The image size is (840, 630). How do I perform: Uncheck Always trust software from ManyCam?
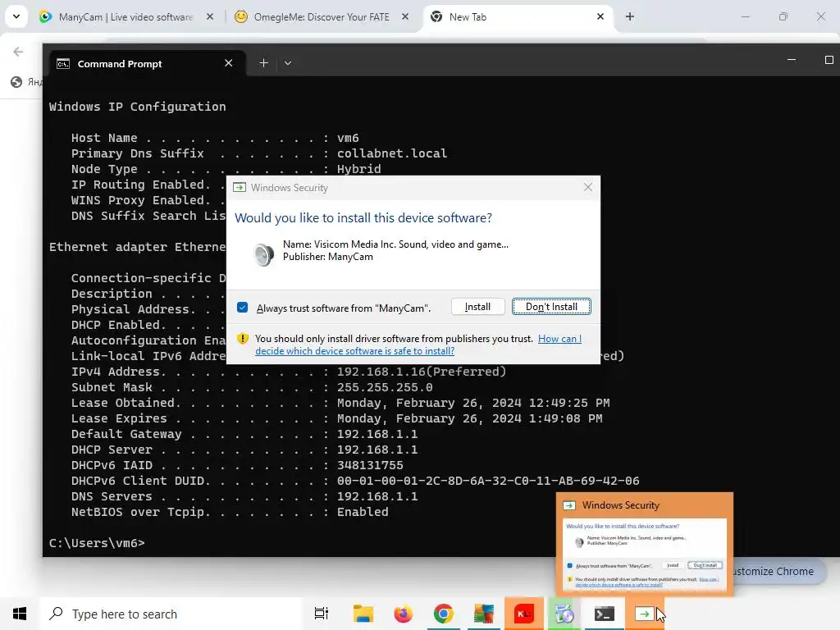click(243, 308)
